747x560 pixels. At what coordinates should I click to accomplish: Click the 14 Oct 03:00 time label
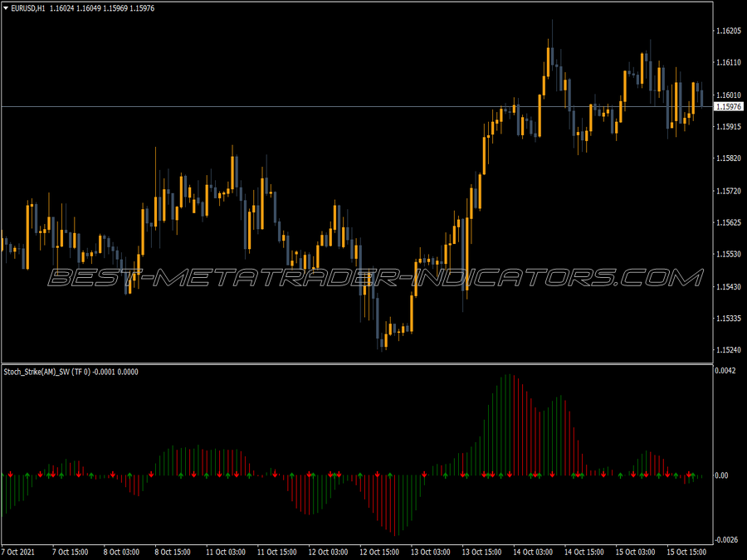[533, 552]
